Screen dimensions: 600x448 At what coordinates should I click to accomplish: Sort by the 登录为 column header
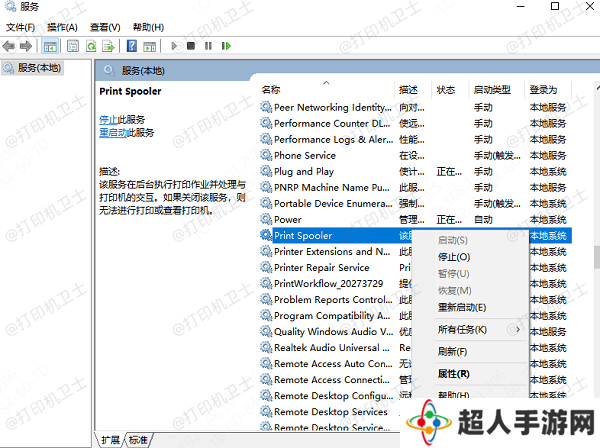(543, 90)
